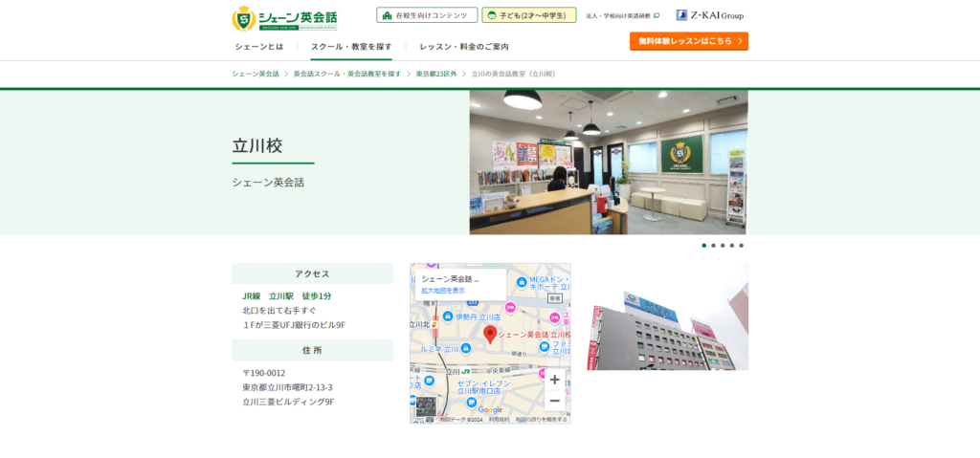Screen dimensions: 980x458
Task: Click 立川の英会話教室(立川校) breadcrumb text
Action: point(514,74)
